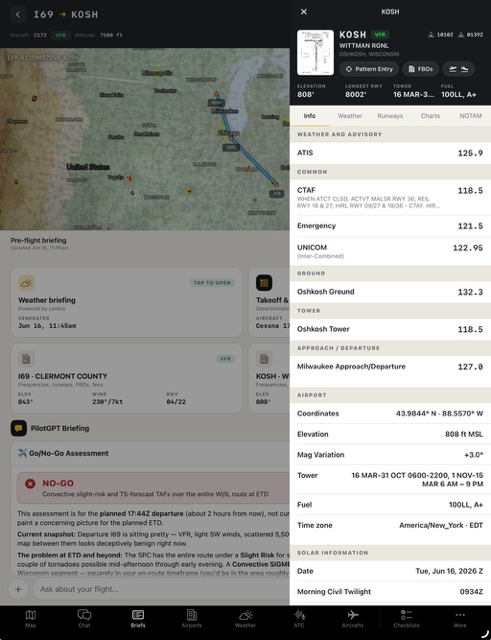
Task: Close the KOSH airport panel
Action: pyautogui.click(x=304, y=12)
